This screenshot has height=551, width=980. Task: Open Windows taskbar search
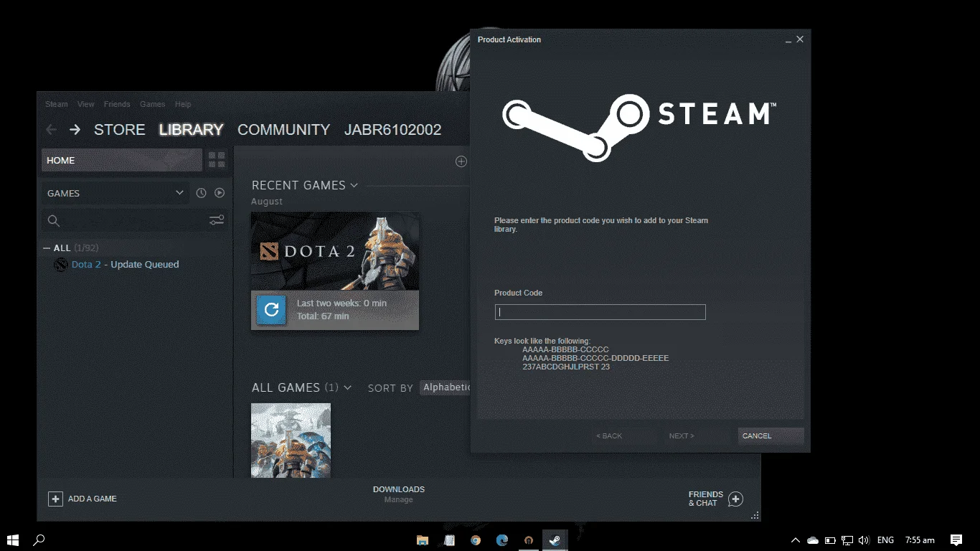click(39, 540)
